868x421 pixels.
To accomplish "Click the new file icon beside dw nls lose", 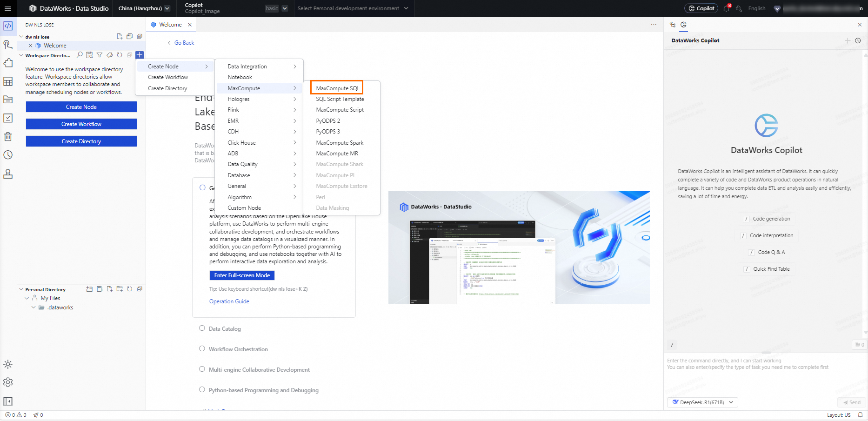I will click(x=120, y=36).
